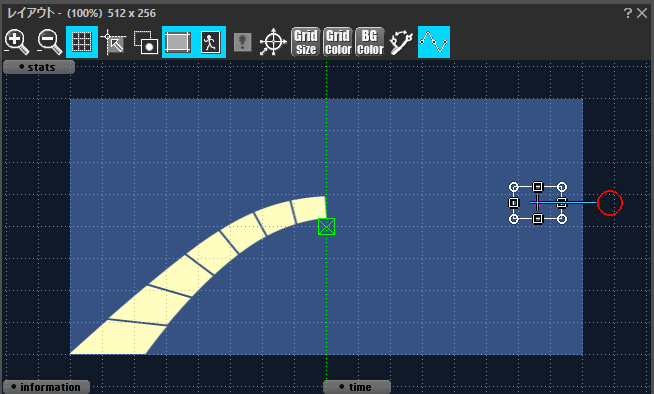Click the grayed-out lock icon
Screen dimensions: 654x394
[x=242, y=42]
